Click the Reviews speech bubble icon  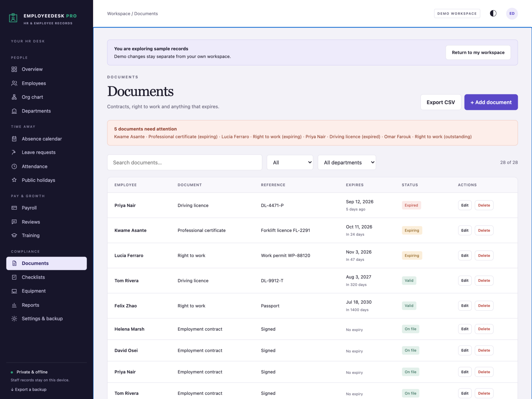[x=14, y=222]
